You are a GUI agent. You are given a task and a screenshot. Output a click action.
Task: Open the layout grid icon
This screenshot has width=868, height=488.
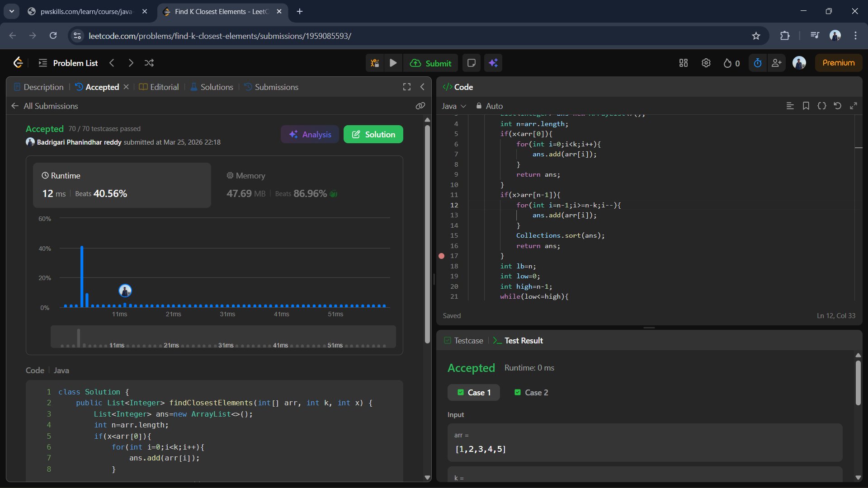point(683,63)
